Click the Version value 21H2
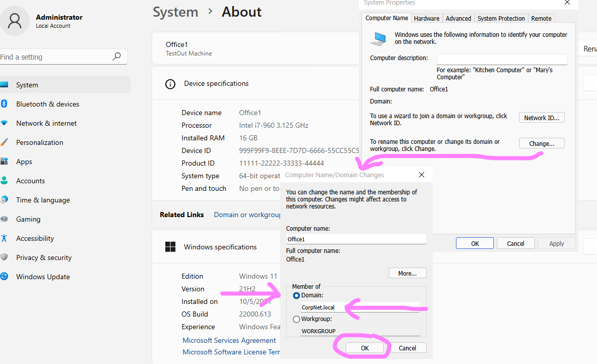The height and width of the screenshot is (364, 597). click(247, 289)
